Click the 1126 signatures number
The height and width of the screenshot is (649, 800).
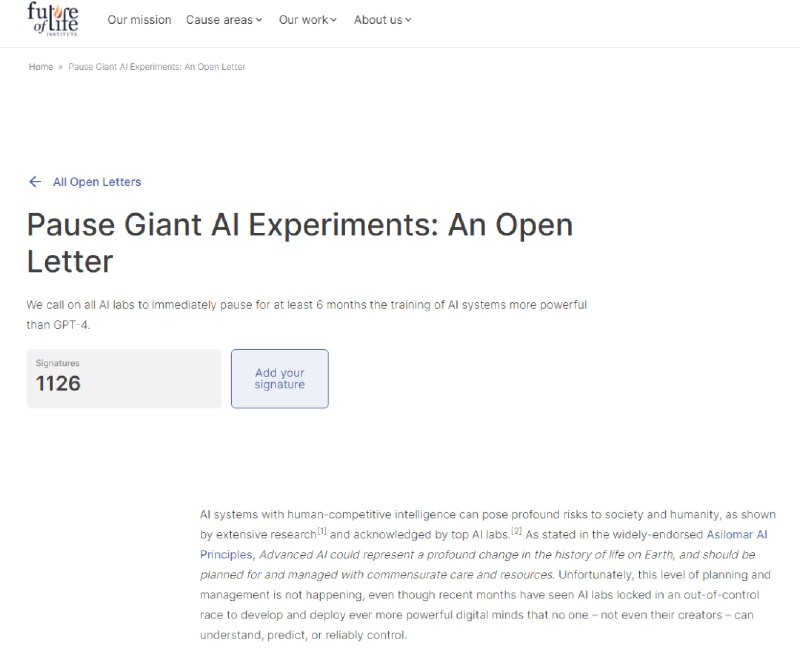click(x=58, y=384)
